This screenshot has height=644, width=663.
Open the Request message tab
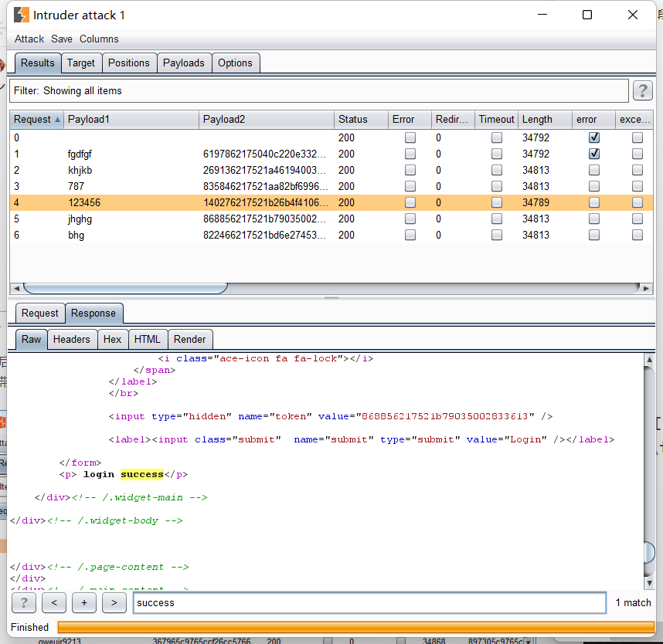pos(39,313)
